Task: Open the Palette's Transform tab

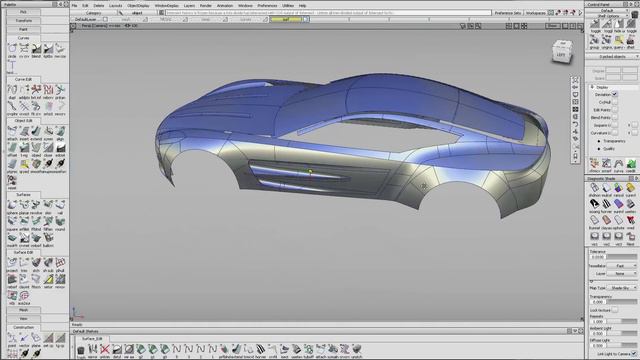Action: point(23,20)
